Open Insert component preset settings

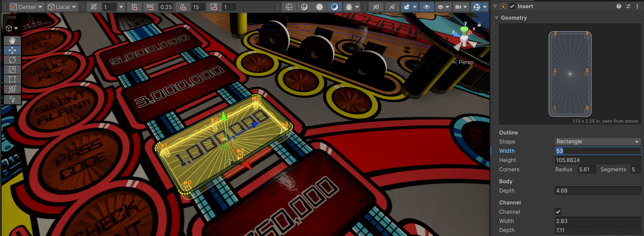coord(628,7)
